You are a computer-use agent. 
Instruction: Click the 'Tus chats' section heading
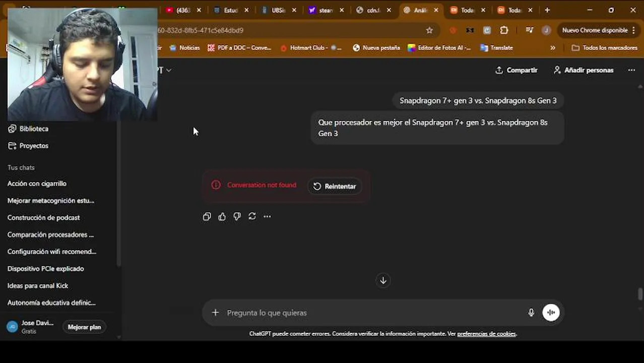click(21, 167)
